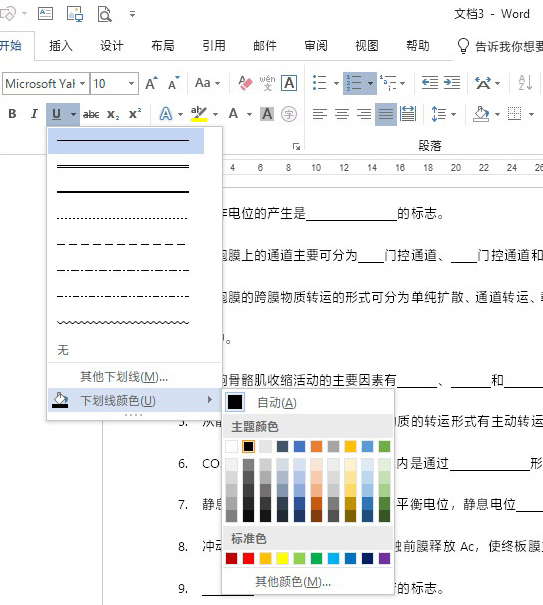Click the Print Preview icon in quick access

pos(104,14)
